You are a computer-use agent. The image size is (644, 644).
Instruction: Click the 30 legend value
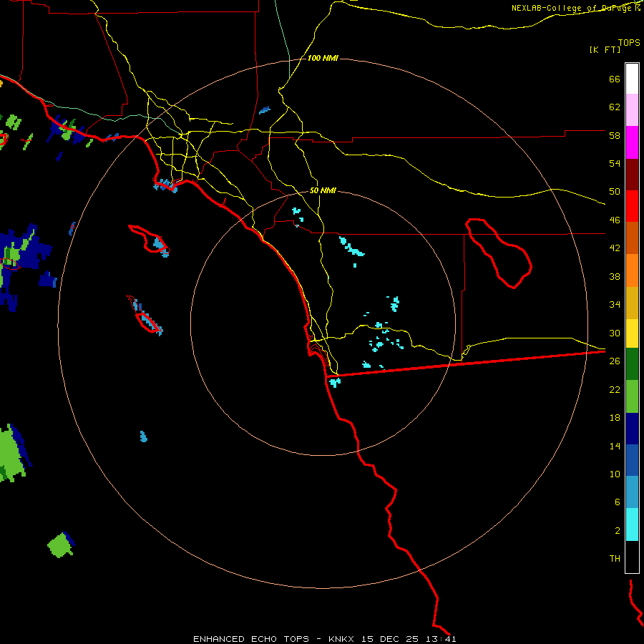click(x=615, y=333)
